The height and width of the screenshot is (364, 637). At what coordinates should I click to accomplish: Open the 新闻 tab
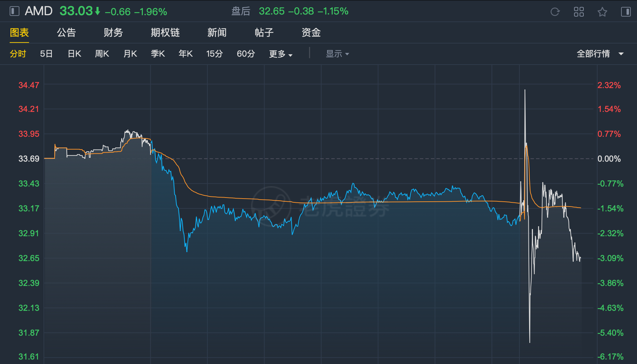217,32
